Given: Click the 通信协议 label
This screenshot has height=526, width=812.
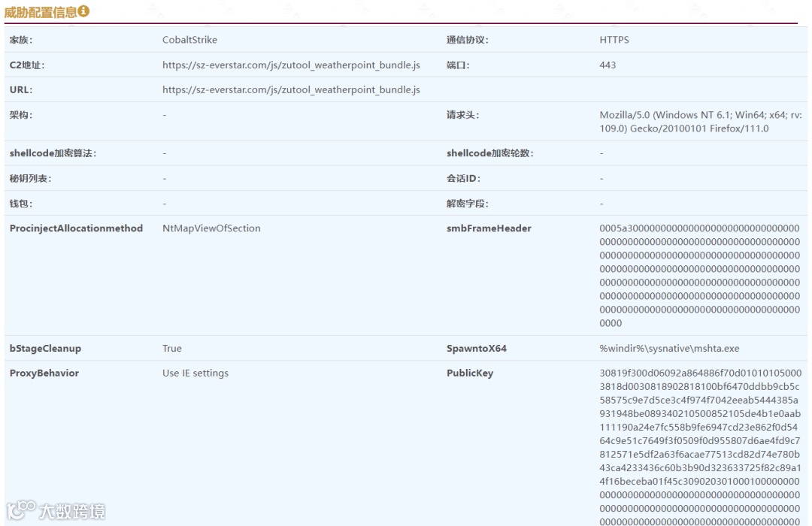Looking at the screenshot, I should coord(467,40).
